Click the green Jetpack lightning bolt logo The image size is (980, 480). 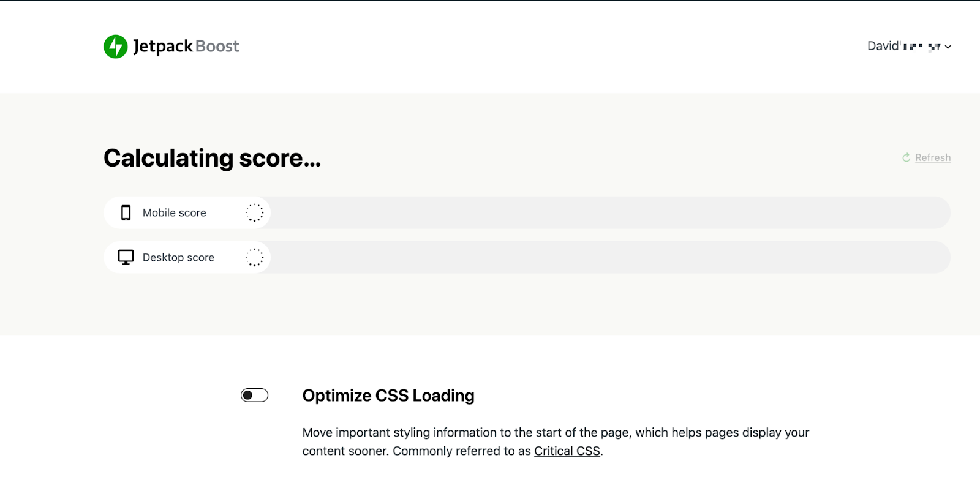(115, 47)
